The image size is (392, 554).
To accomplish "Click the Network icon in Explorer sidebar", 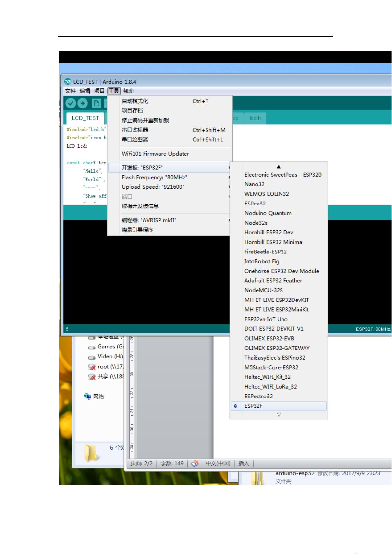I will pyautogui.click(x=87, y=396).
